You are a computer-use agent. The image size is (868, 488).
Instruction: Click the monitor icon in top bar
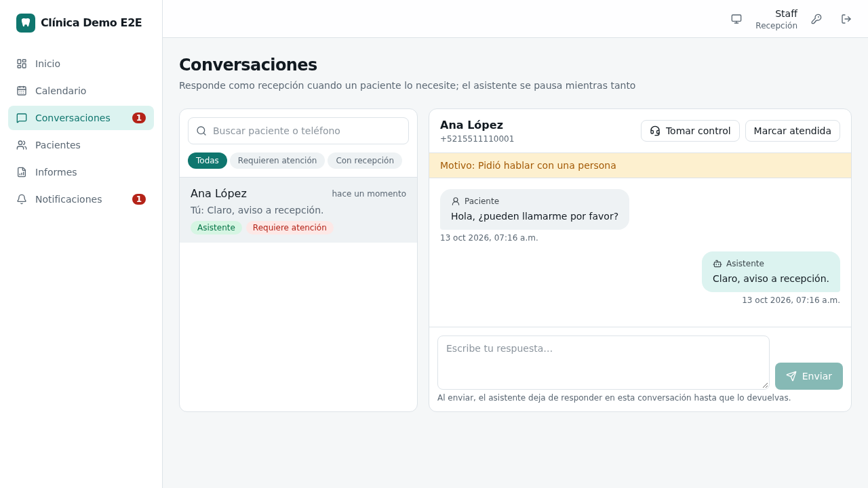tap(736, 19)
